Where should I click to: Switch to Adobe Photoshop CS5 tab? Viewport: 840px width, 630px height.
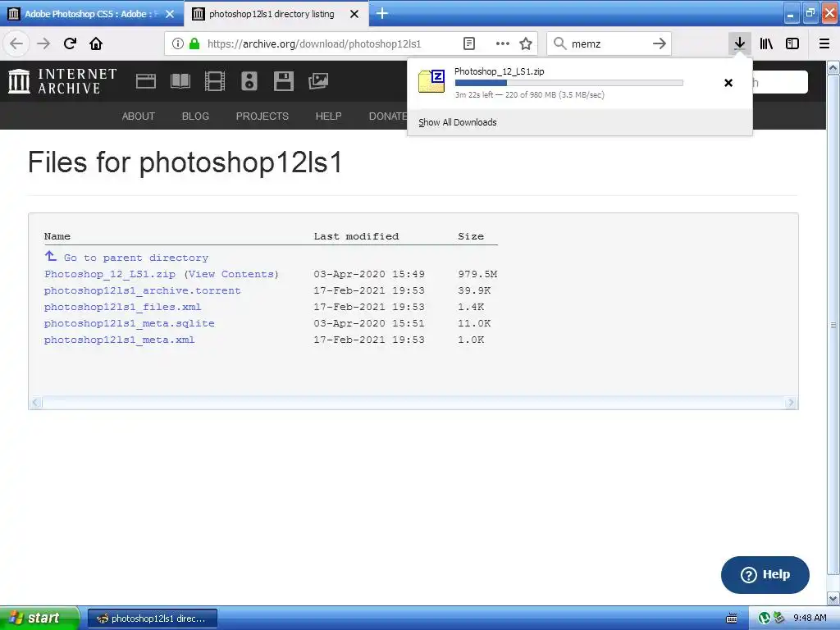[x=91, y=14]
